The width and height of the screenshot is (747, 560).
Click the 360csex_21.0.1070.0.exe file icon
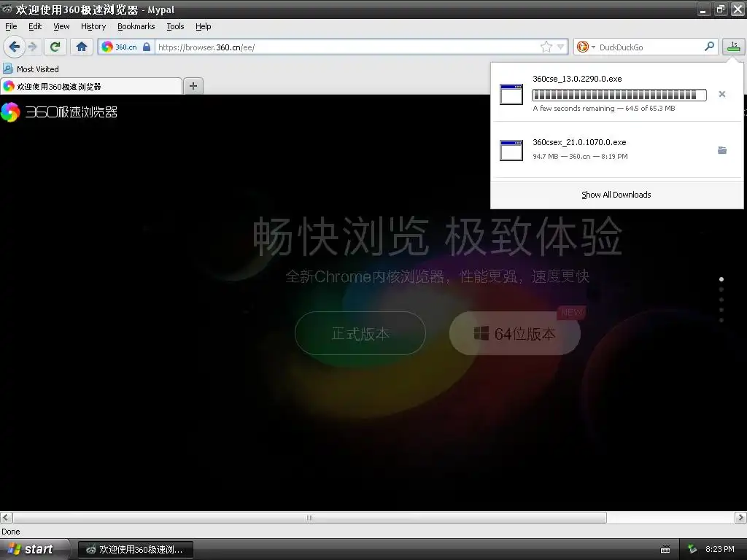(x=511, y=150)
